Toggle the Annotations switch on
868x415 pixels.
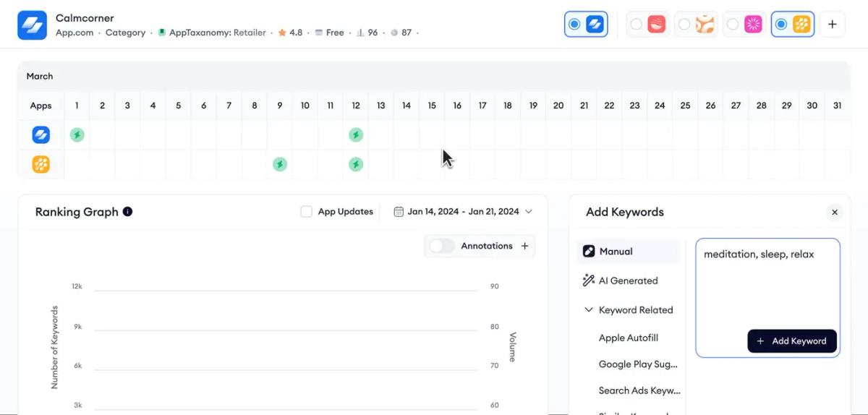442,246
